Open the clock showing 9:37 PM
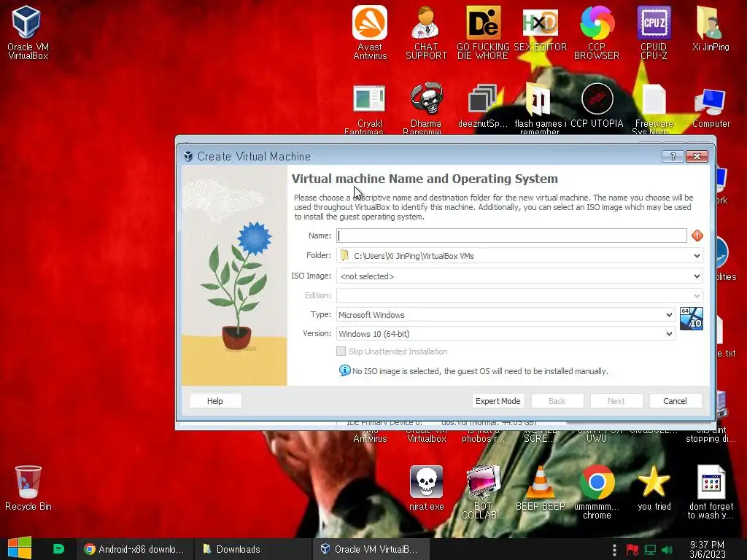 click(708, 549)
